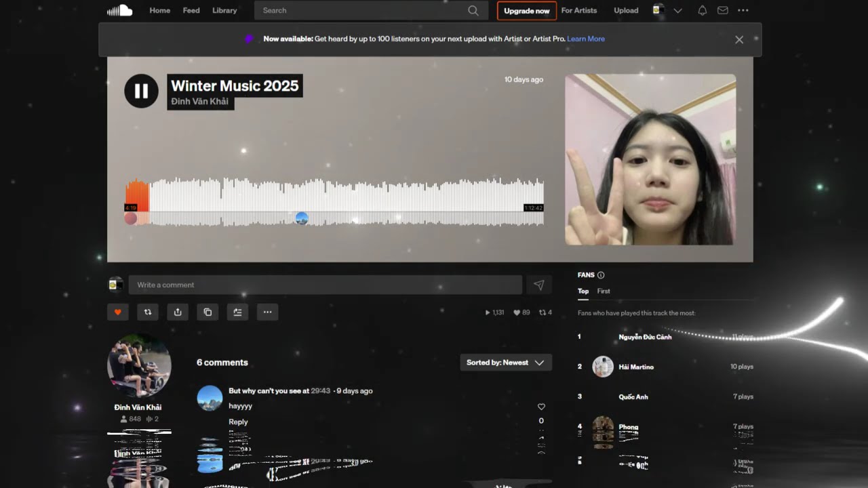
Task: Click the info icon beside FANS
Action: (601, 275)
